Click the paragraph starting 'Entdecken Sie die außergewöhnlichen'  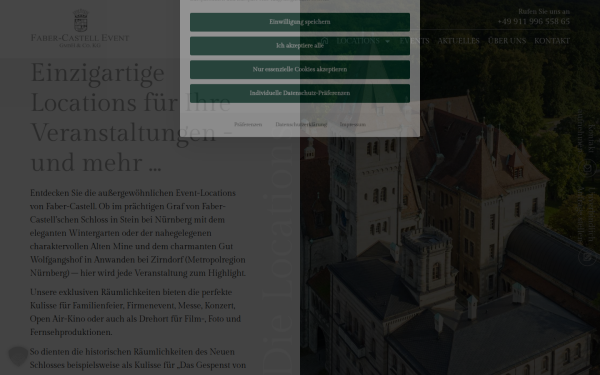tap(138, 233)
